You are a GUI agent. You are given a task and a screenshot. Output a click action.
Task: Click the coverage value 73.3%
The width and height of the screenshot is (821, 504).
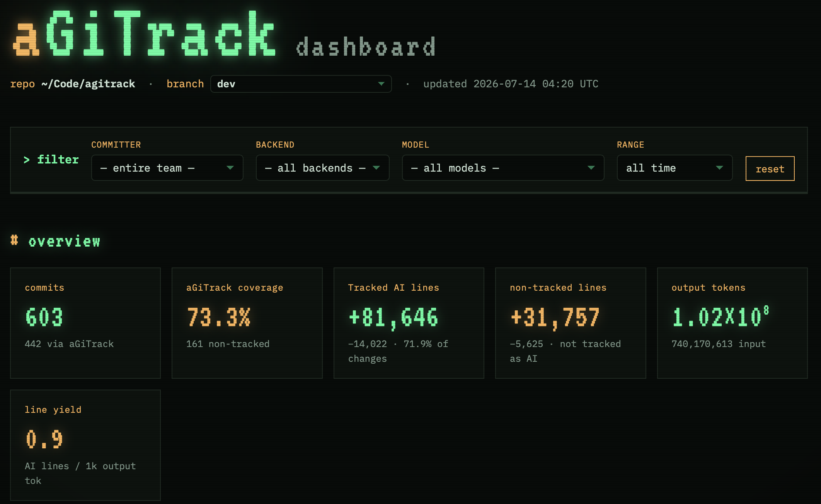(x=219, y=317)
